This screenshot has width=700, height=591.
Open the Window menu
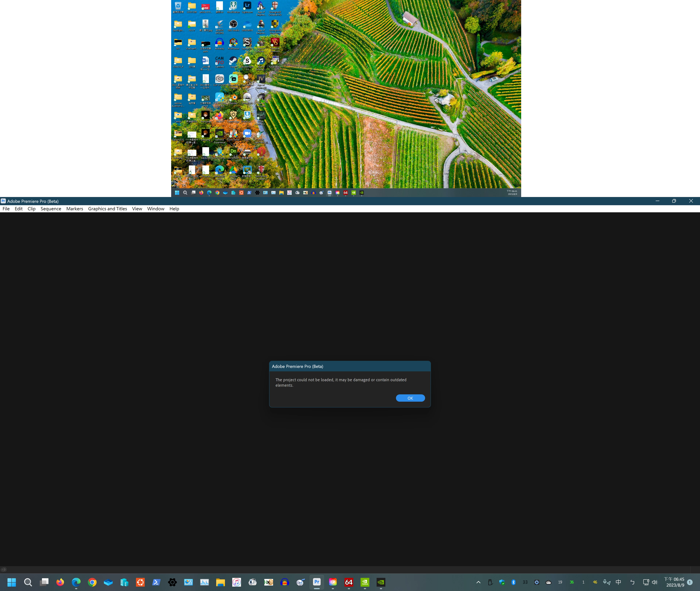[156, 209]
